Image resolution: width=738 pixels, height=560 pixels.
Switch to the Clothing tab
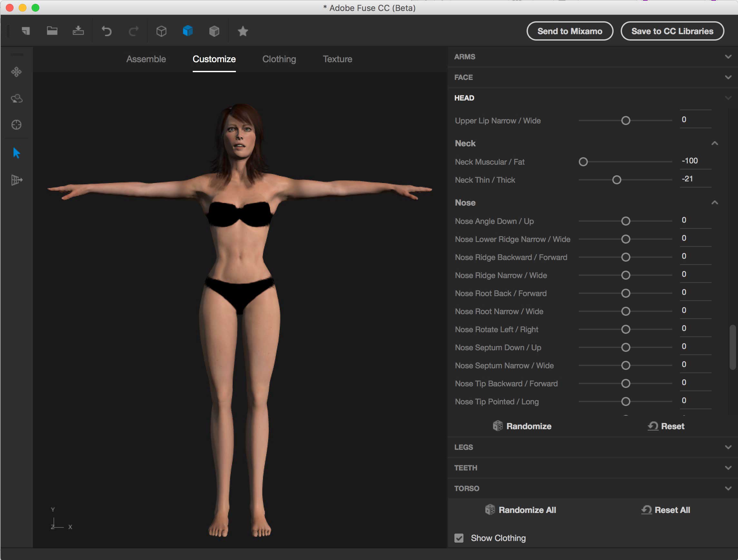(x=279, y=59)
